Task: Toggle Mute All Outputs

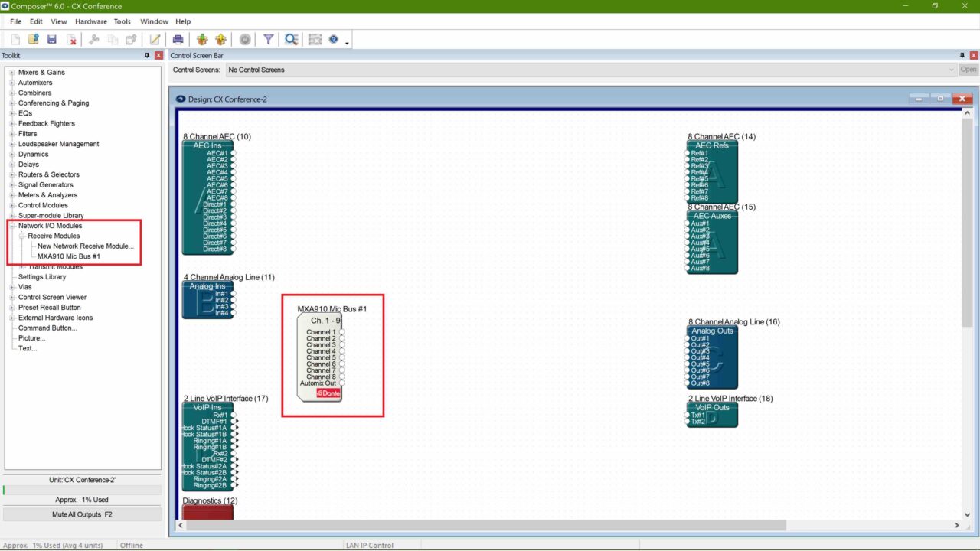Action: click(82, 514)
